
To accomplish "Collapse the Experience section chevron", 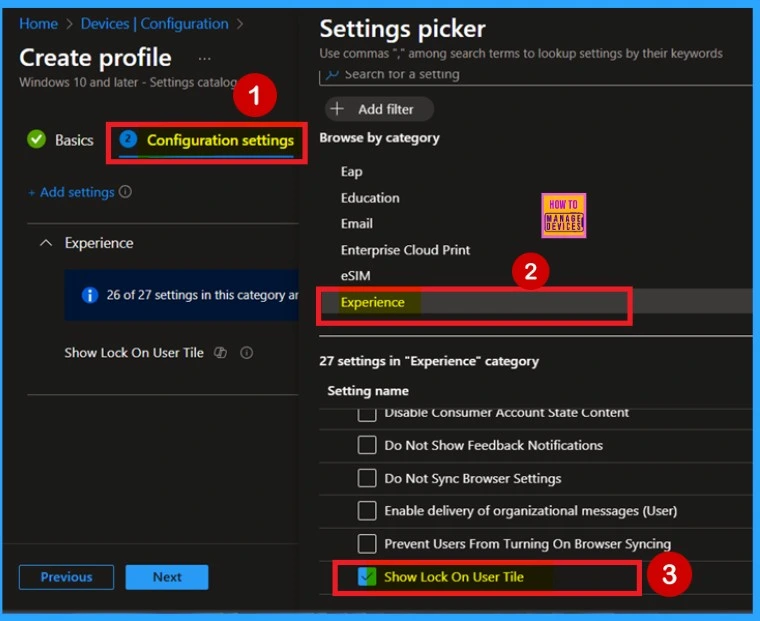I will tap(46, 242).
